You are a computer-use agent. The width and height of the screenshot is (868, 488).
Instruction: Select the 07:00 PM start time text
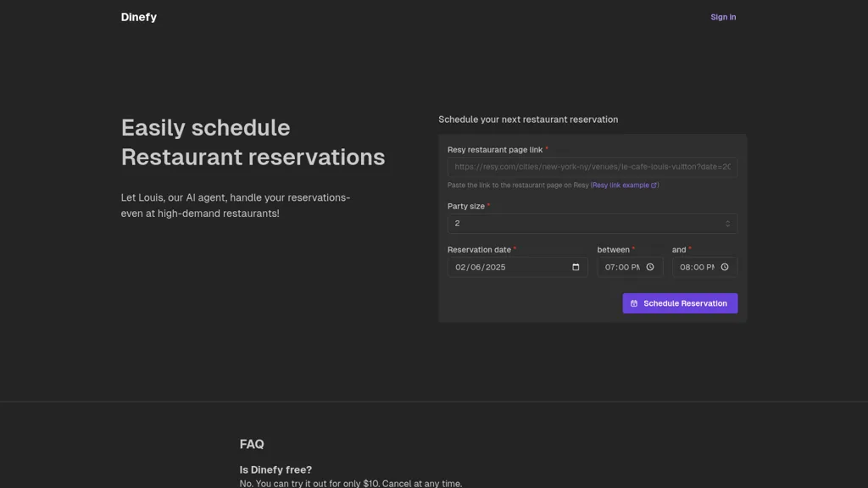622,267
